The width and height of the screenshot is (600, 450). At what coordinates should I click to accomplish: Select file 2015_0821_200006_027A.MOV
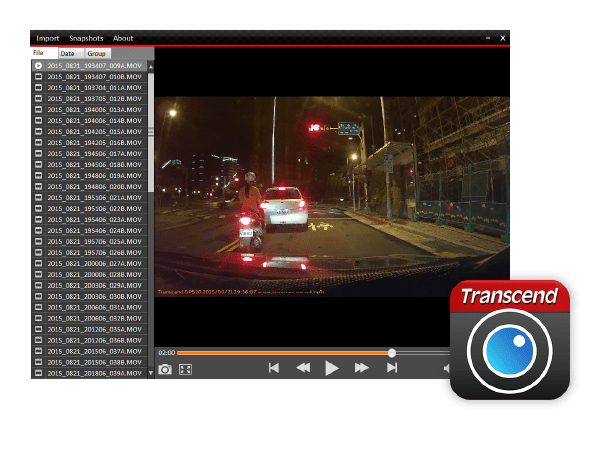click(90, 263)
